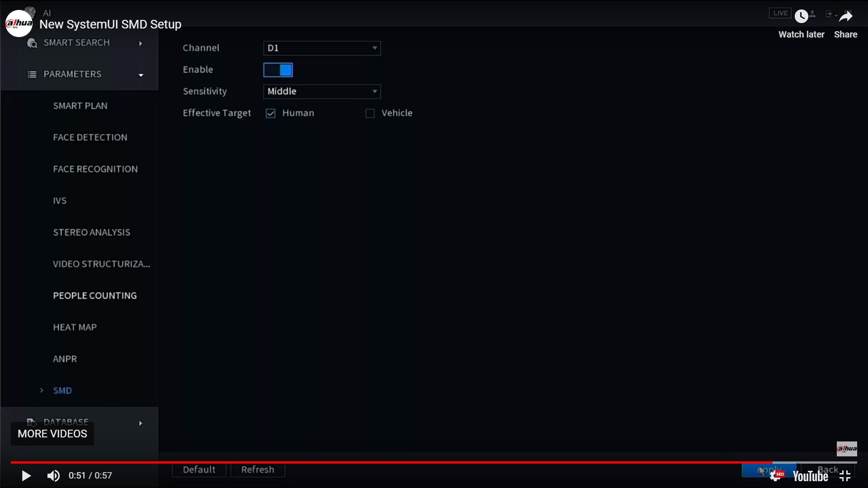868x488 pixels.
Task: Exit fullscreen with the shrink icon
Action: [x=845, y=476]
